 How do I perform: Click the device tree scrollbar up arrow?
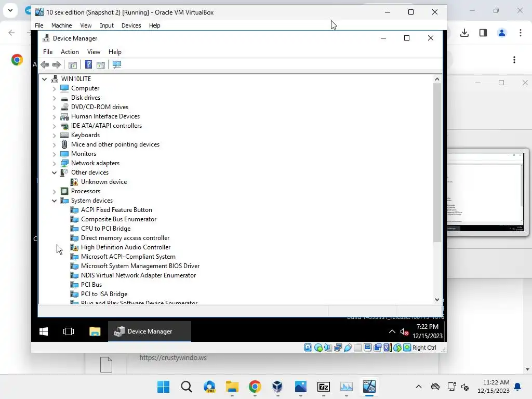(x=437, y=79)
